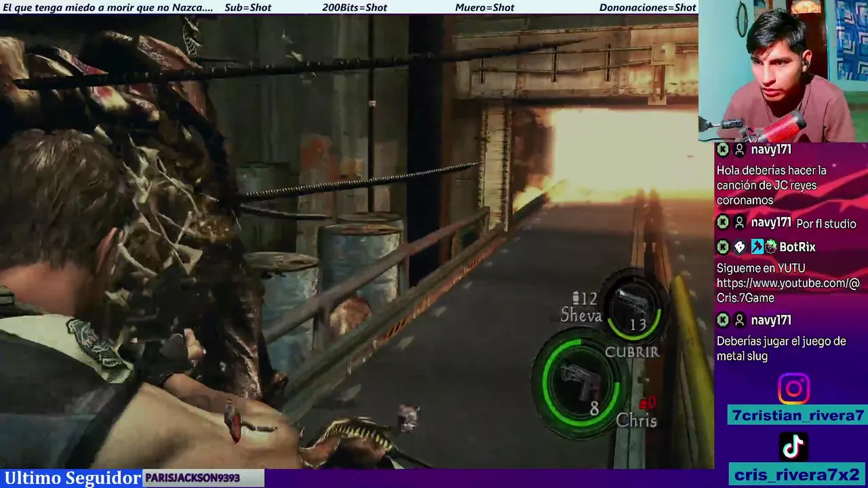Click the 'Sub=Shot' label
Image resolution: width=868 pixels, height=488 pixels.
[x=248, y=7]
